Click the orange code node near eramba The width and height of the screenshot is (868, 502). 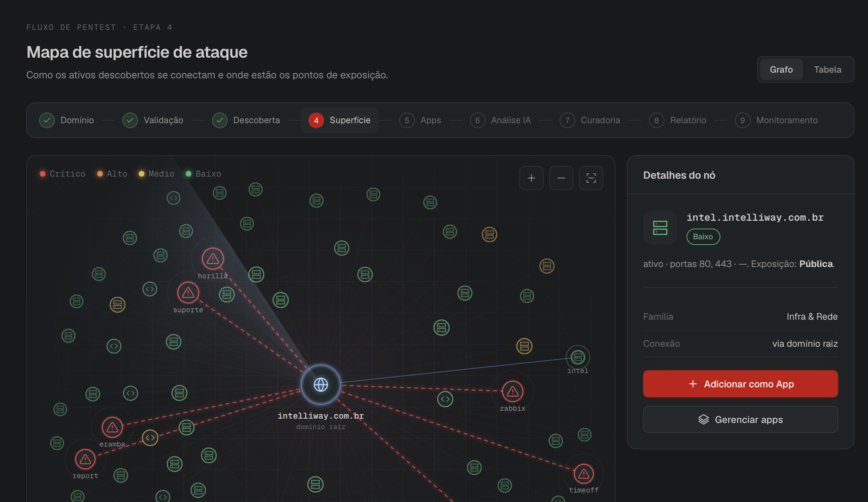150,438
